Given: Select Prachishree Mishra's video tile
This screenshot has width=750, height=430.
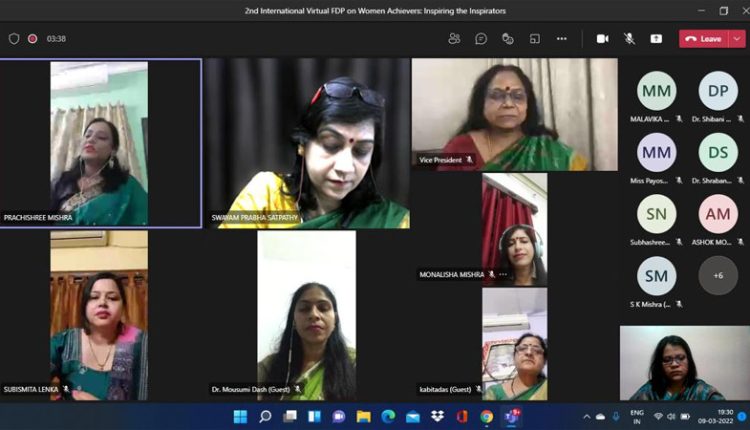Looking at the screenshot, I should pyautogui.click(x=100, y=143).
